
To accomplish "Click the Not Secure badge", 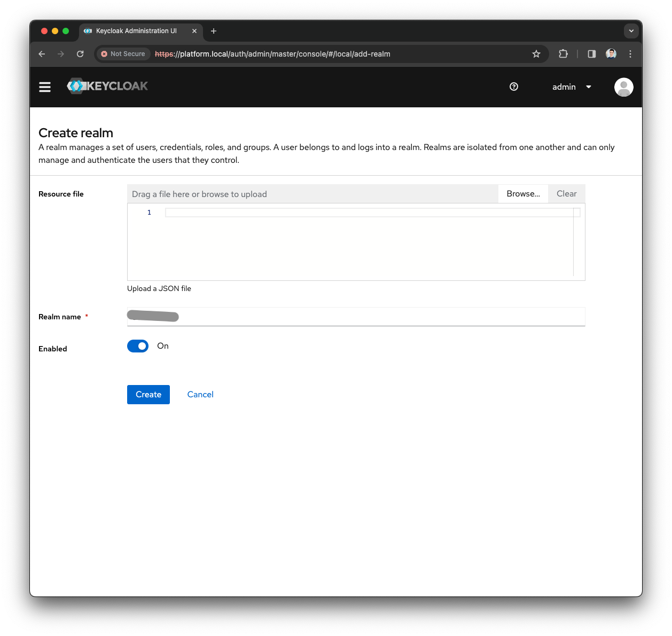I will (122, 54).
